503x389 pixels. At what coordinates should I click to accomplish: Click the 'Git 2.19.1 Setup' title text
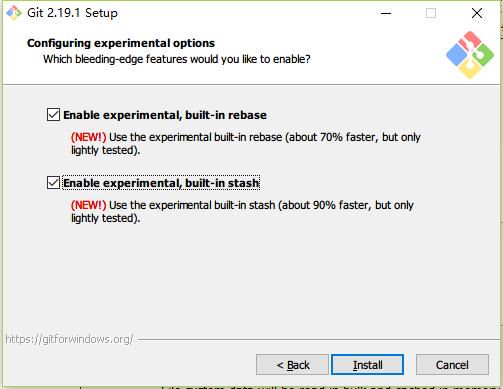coord(72,13)
